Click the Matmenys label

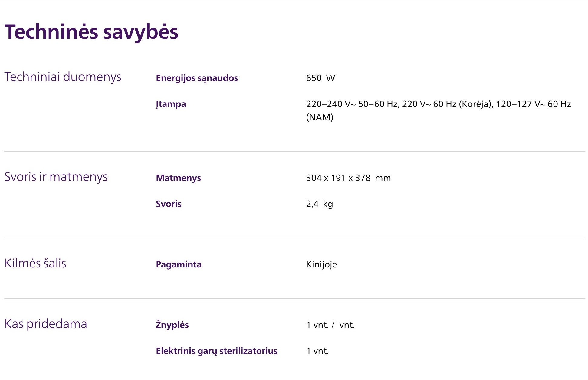178,178
